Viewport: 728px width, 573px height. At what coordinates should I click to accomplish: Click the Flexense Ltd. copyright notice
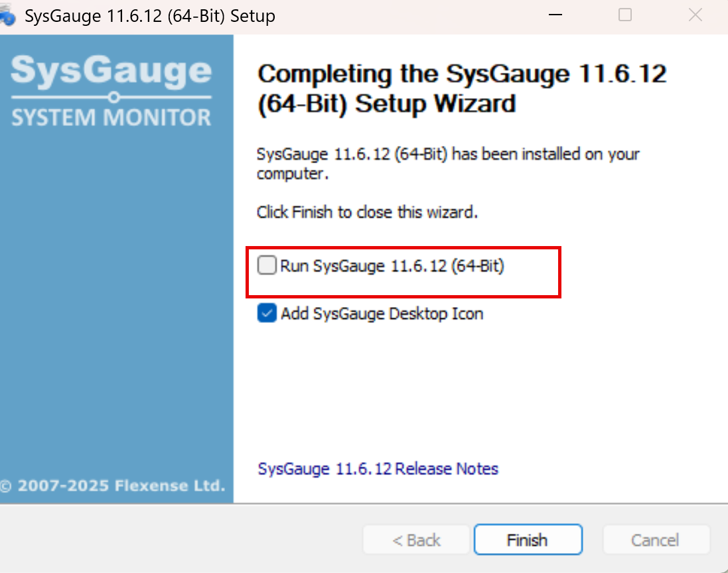click(x=113, y=486)
